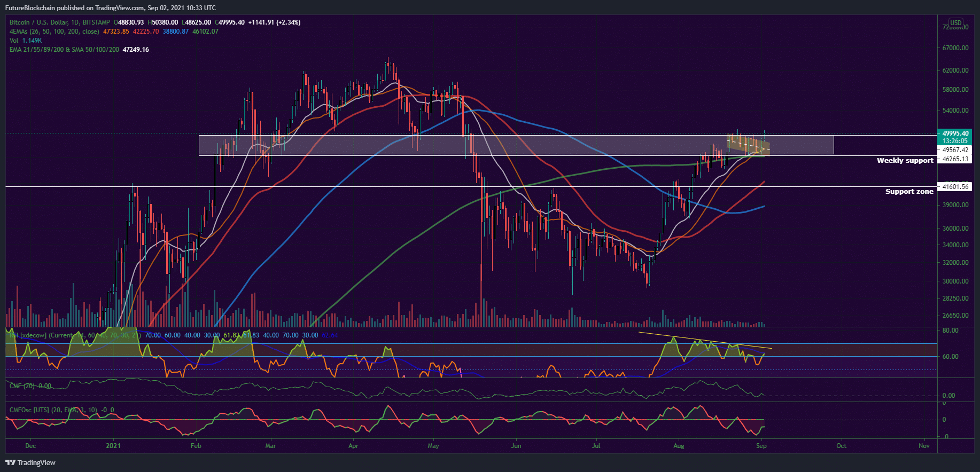Click the USD currency button on price axis

click(955, 23)
